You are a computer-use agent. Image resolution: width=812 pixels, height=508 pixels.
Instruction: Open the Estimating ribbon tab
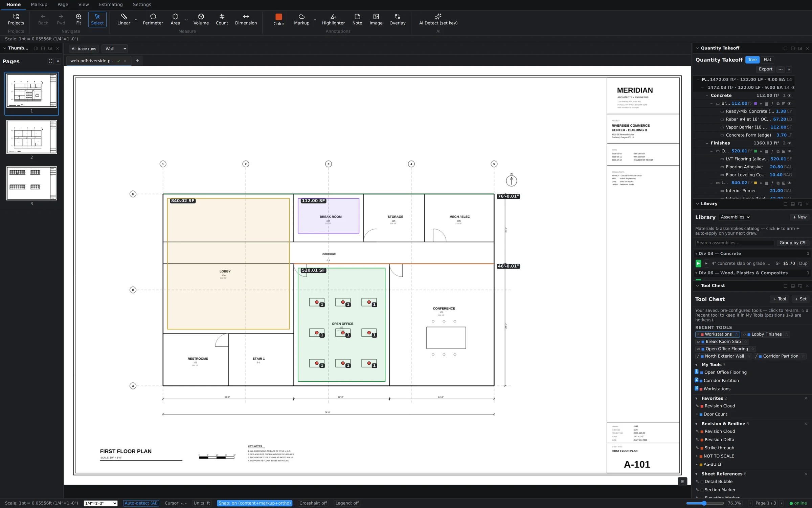point(111,4)
